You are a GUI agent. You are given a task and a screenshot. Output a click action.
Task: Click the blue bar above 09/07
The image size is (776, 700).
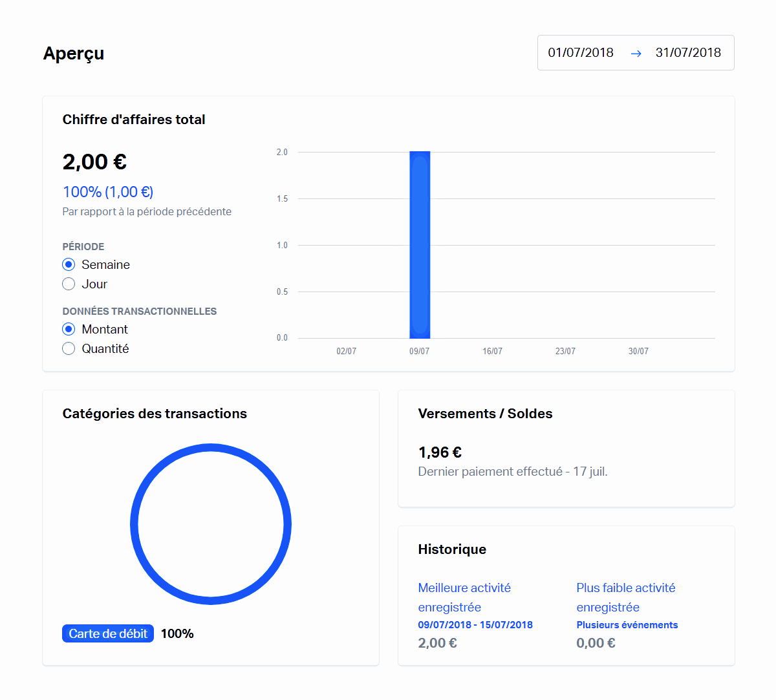point(420,244)
